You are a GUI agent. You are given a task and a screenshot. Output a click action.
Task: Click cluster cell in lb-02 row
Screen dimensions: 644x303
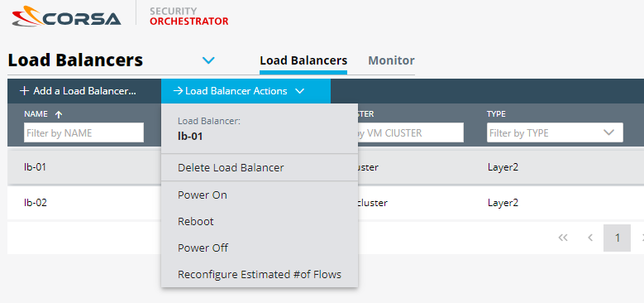[x=373, y=203]
